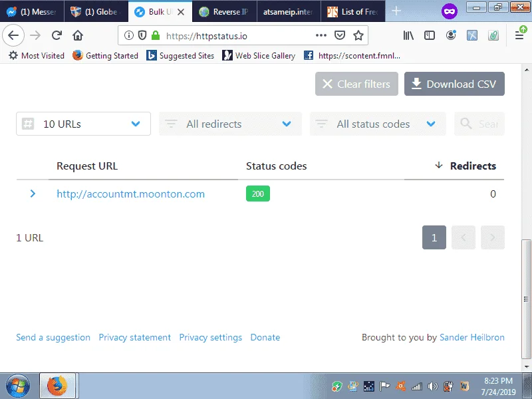Open Send a suggestion link
The width and height of the screenshot is (532, 399).
(x=53, y=337)
